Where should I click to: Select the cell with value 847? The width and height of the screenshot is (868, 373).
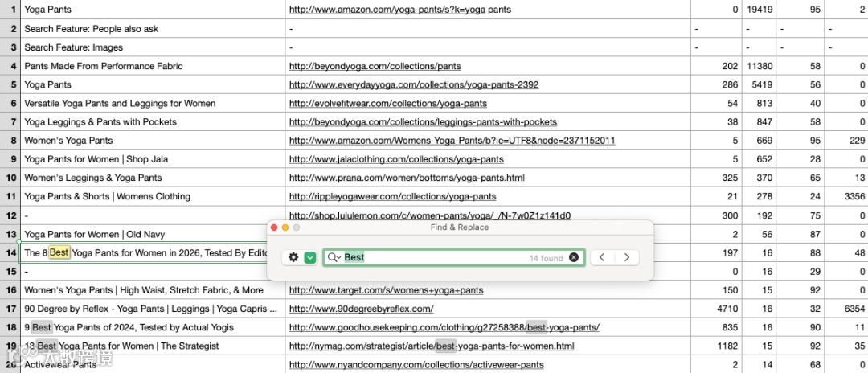click(758, 121)
